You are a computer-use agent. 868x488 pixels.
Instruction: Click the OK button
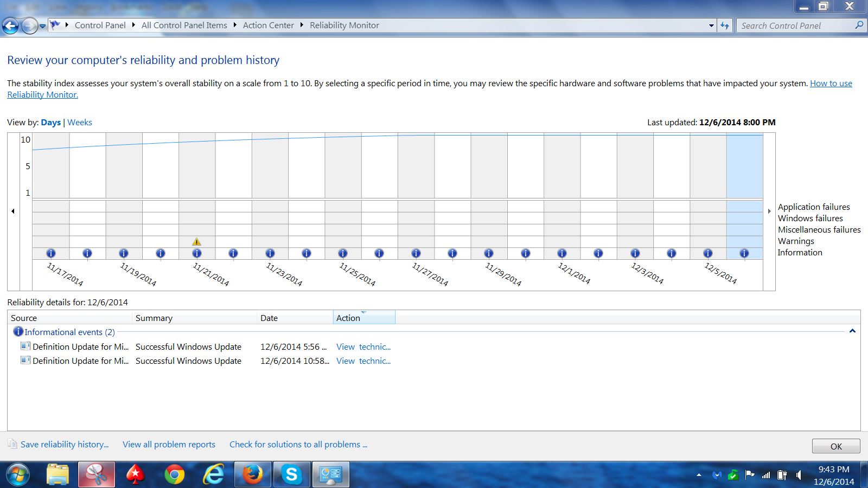(x=836, y=446)
